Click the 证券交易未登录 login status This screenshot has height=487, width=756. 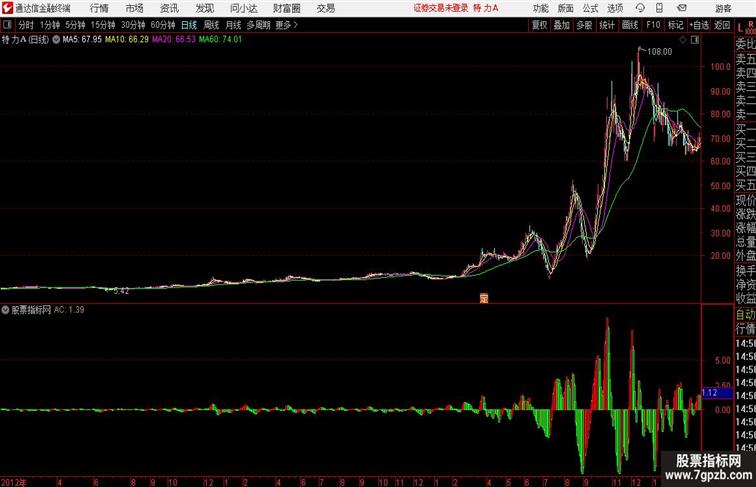[x=441, y=8]
